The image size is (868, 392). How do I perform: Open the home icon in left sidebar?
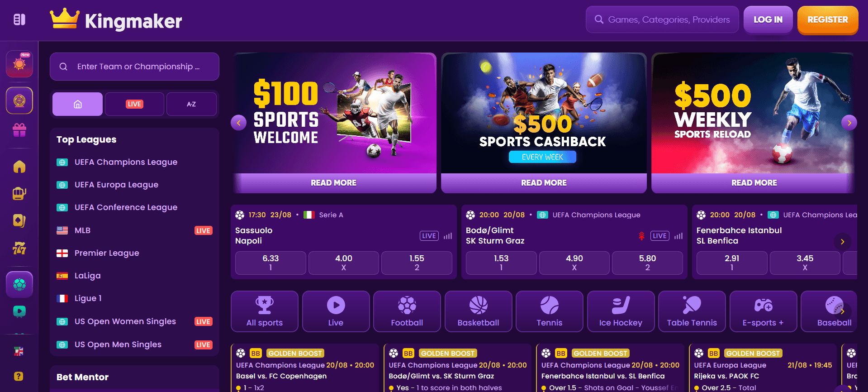coord(19,167)
